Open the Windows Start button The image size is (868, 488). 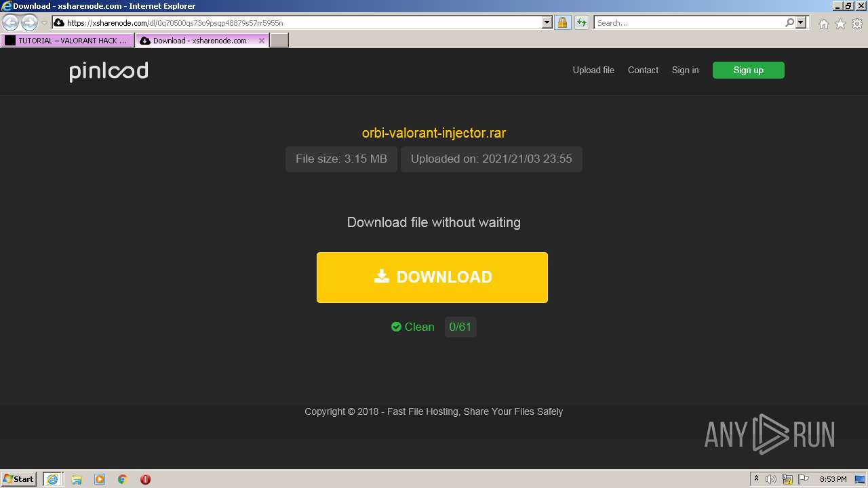[x=18, y=479]
